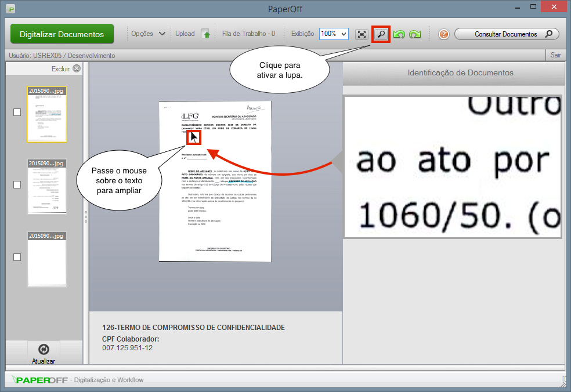Click the PAPEROFF logo in footer

[40, 380]
